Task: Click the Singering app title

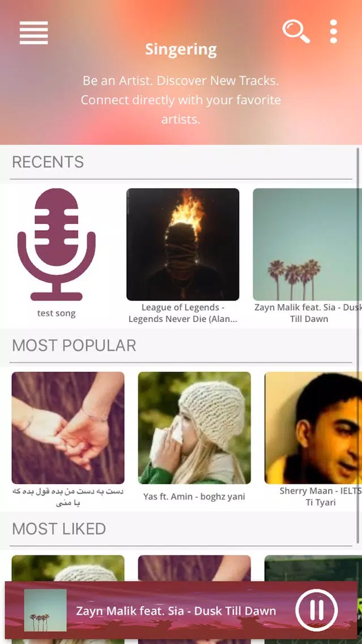Action: tap(181, 49)
